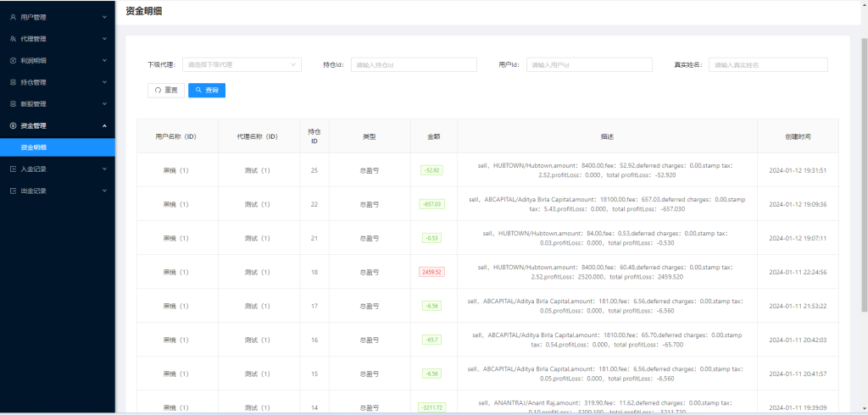The image size is (868, 415).
Task: Click the red 2459.52 amount tag
Action: tap(432, 272)
